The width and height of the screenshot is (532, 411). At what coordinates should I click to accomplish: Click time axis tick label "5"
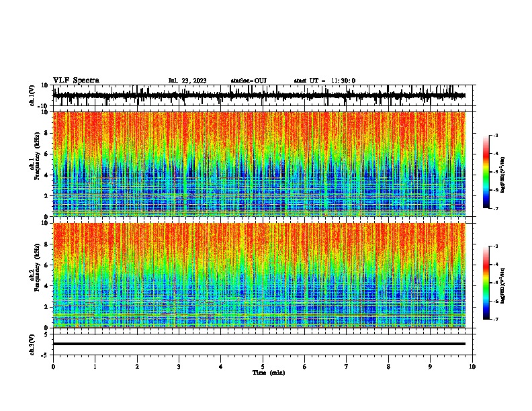coord(263,367)
